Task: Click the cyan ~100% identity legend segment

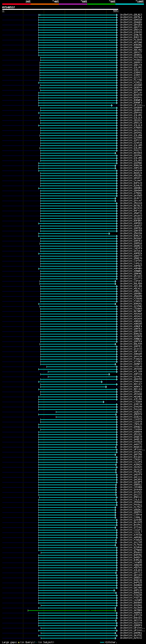Action: click(x=130, y=4)
